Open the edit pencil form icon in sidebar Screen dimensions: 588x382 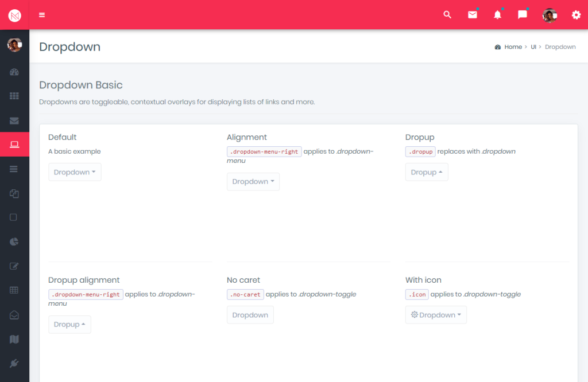coord(14,266)
